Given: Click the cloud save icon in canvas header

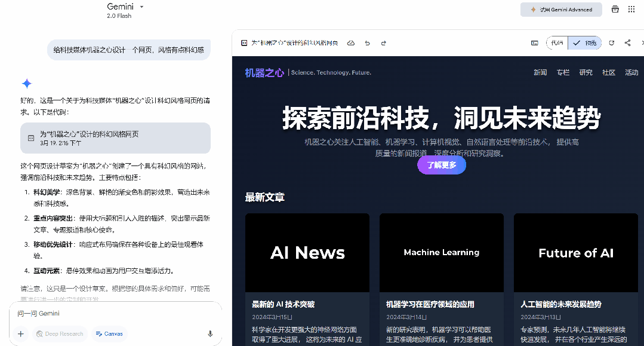Looking at the screenshot, I should click(x=351, y=43).
